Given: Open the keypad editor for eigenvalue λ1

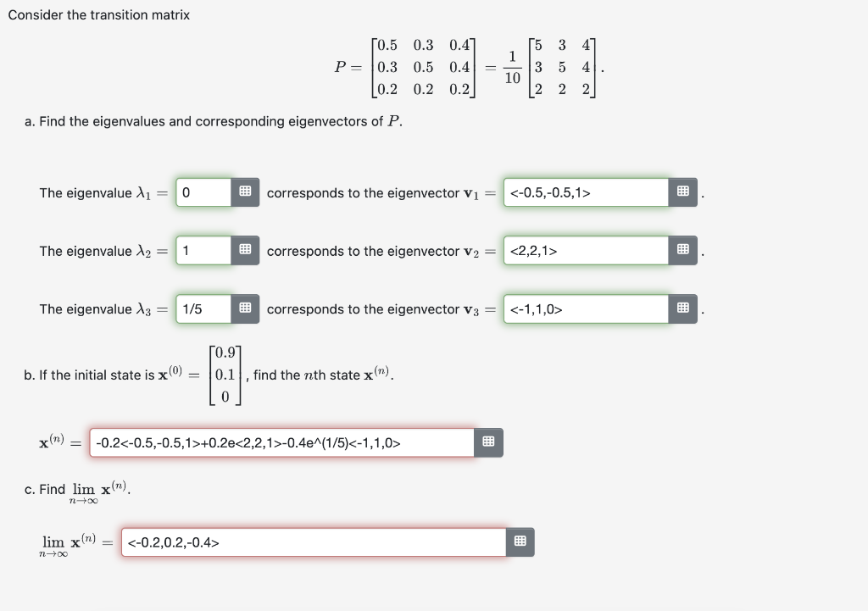Looking at the screenshot, I should pyautogui.click(x=246, y=192).
